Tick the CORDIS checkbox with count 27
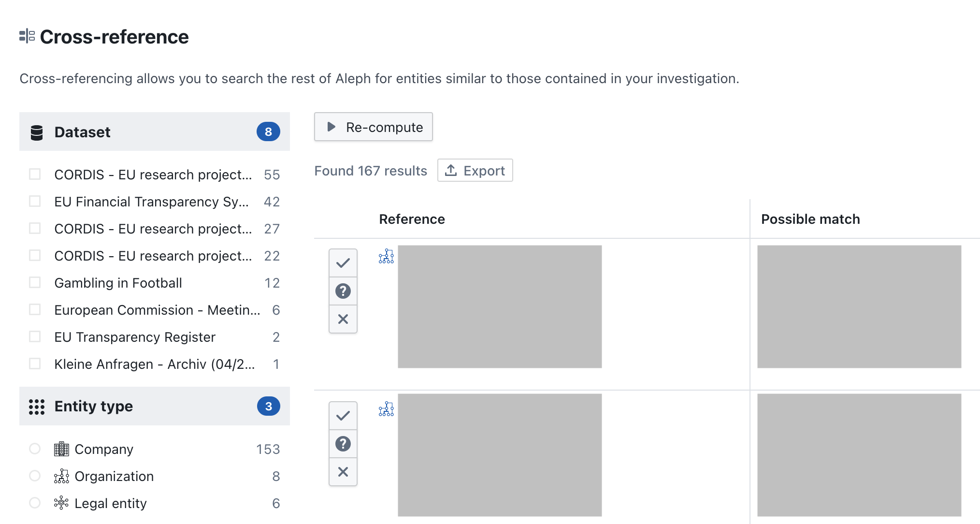 [x=35, y=228]
